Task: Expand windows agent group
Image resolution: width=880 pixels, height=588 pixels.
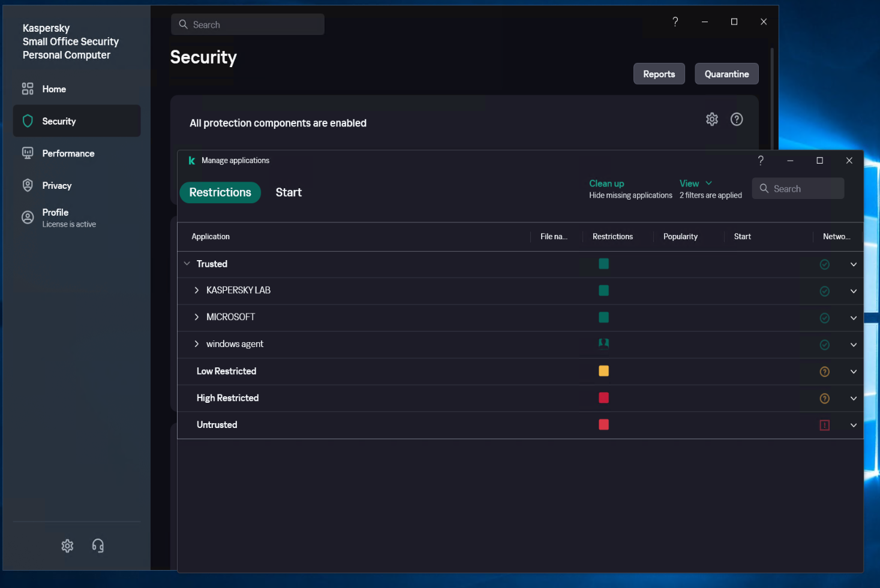Action: (196, 344)
